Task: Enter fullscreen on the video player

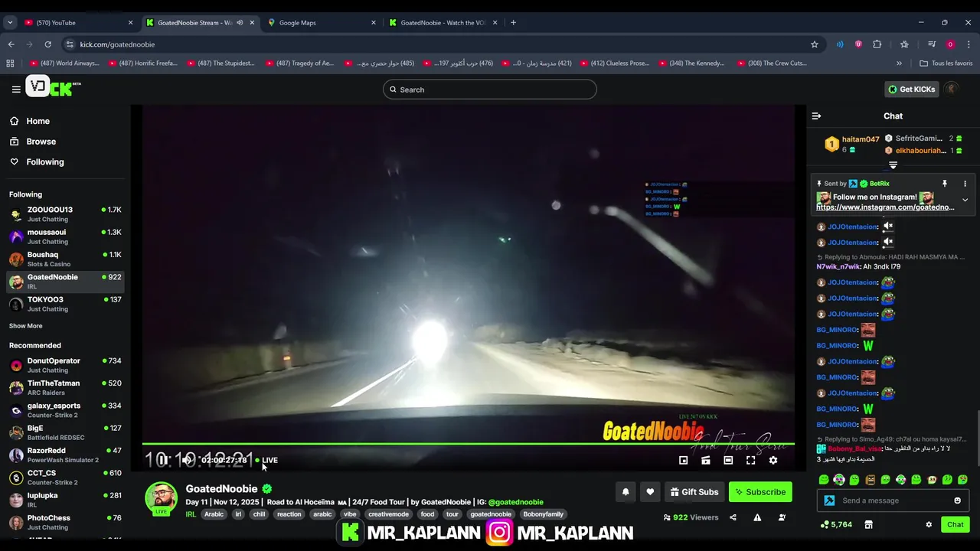Action: [x=751, y=460]
